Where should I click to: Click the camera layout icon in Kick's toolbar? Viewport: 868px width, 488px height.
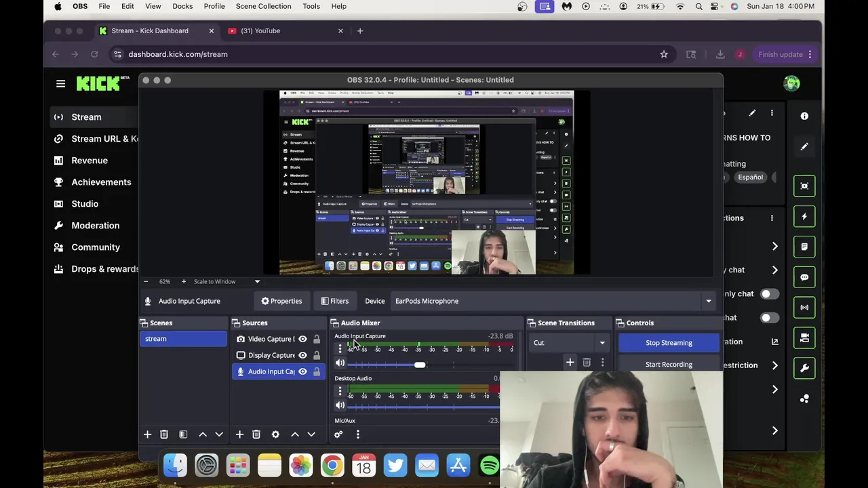click(804, 338)
